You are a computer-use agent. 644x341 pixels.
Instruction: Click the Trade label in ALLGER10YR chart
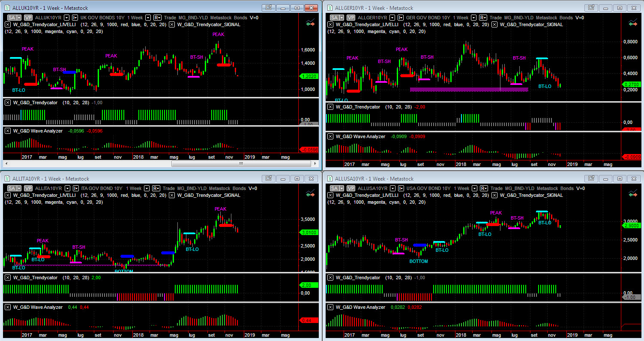tap(496, 18)
